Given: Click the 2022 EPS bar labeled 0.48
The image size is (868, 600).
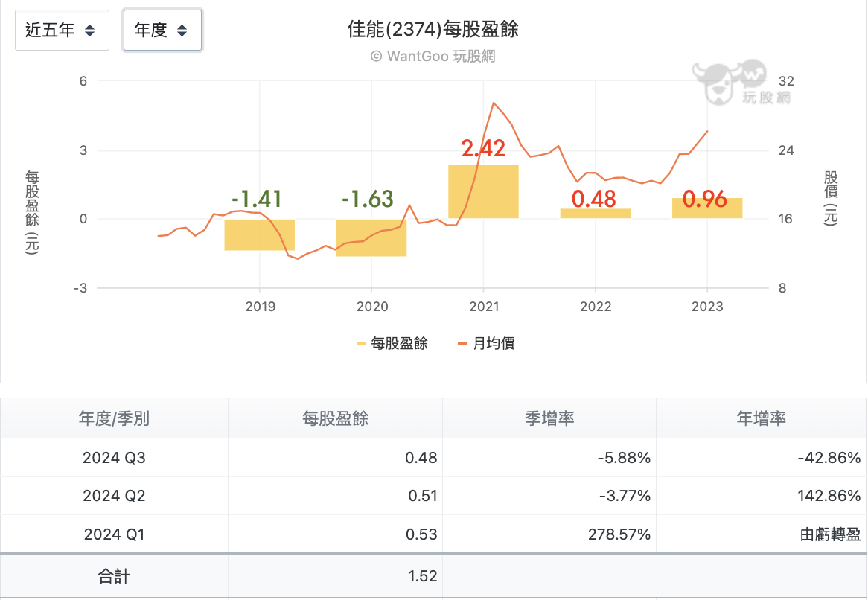Looking at the screenshot, I should pyautogui.click(x=595, y=213).
